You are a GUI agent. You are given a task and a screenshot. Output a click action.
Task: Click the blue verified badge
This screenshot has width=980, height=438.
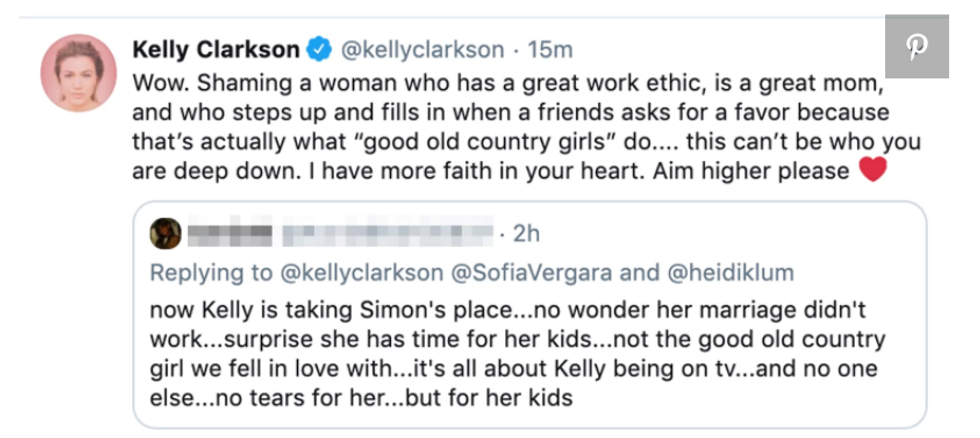point(319,49)
